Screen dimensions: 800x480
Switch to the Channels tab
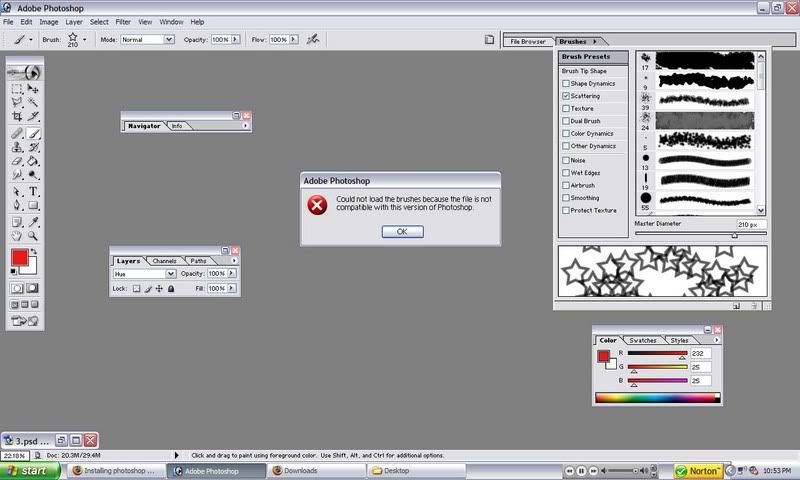click(164, 261)
